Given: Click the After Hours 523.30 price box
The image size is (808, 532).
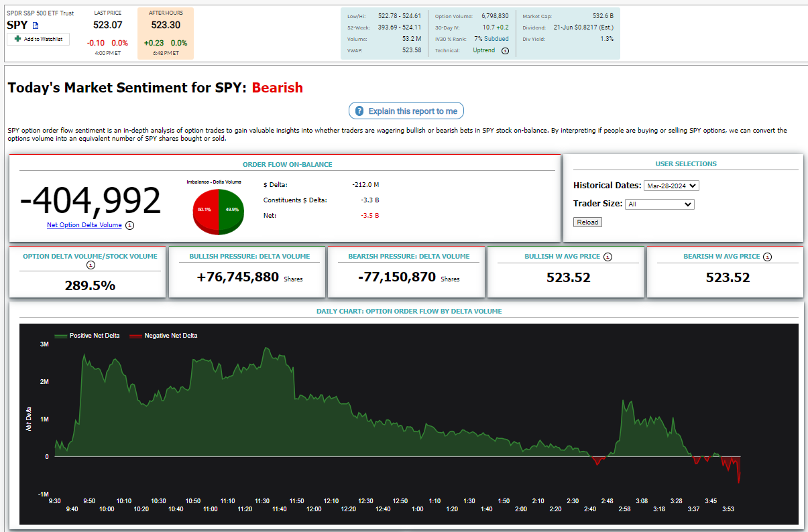Looking at the screenshot, I should pyautogui.click(x=166, y=34).
